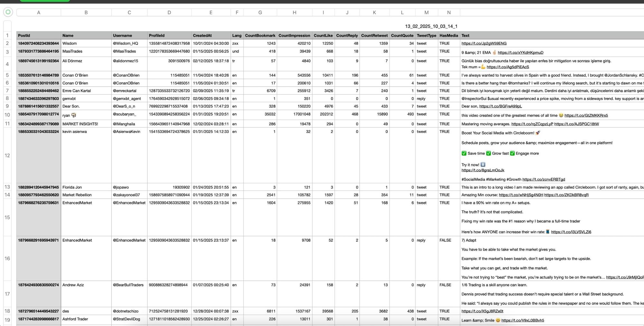Select the row 10 header
The height and width of the screenshot is (326, 644).
(7, 114)
